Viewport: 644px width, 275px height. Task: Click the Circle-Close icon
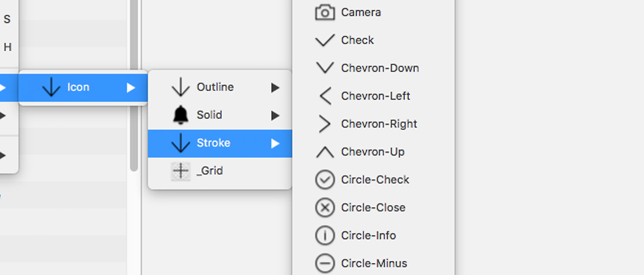point(325,208)
